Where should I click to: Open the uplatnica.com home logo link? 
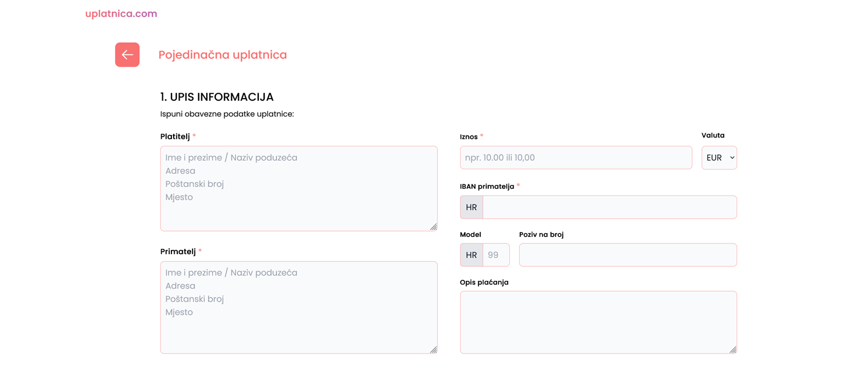(121, 14)
